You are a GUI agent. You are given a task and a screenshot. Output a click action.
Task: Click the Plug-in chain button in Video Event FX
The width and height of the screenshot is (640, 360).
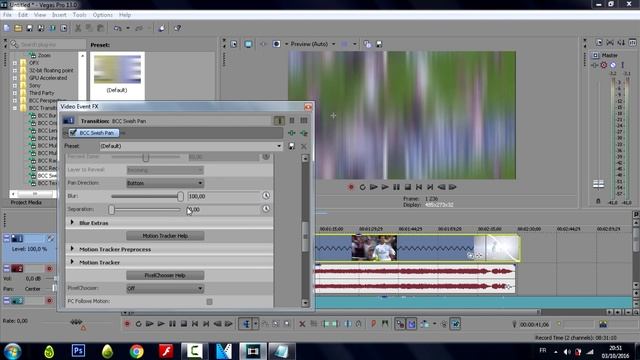click(292, 133)
